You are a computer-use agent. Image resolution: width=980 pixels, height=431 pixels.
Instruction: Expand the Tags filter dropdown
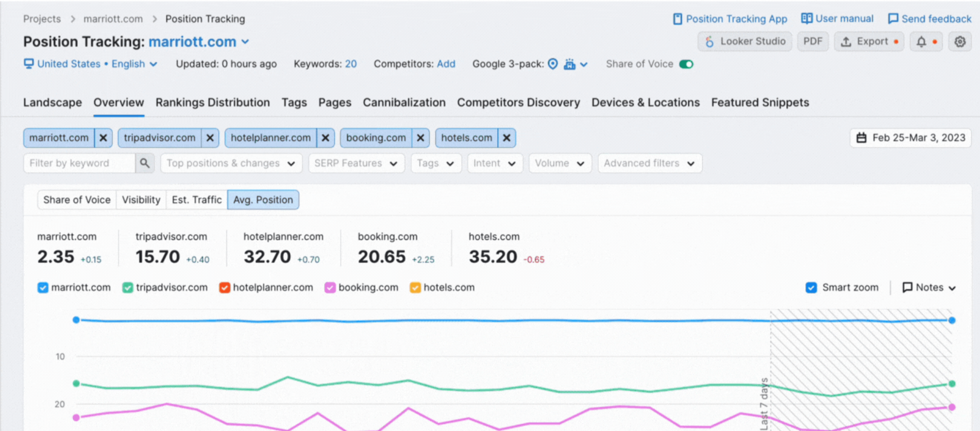(436, 163)
